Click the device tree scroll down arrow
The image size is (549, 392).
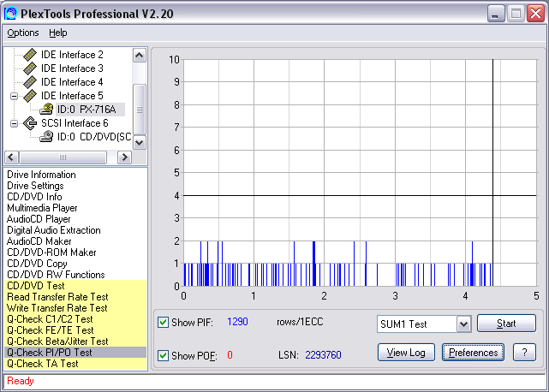[x=140, y=142]
